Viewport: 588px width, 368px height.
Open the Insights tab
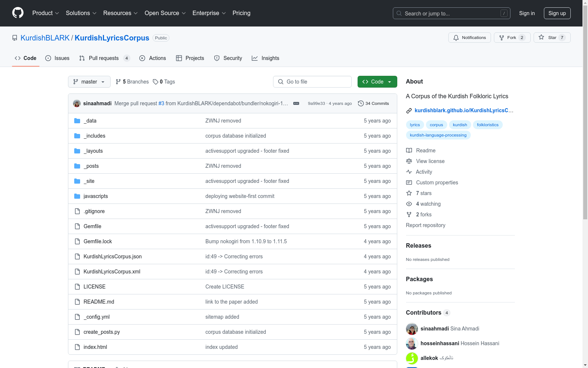tap(265, 58)
